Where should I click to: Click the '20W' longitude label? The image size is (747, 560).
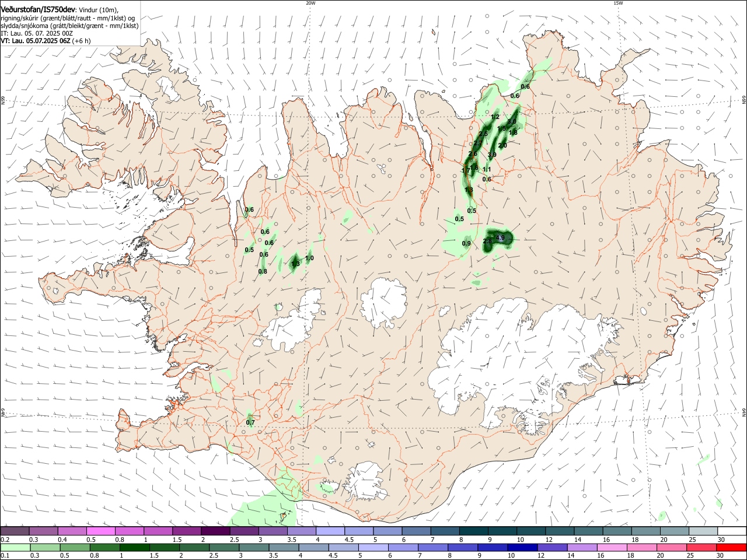pos(310,3)
